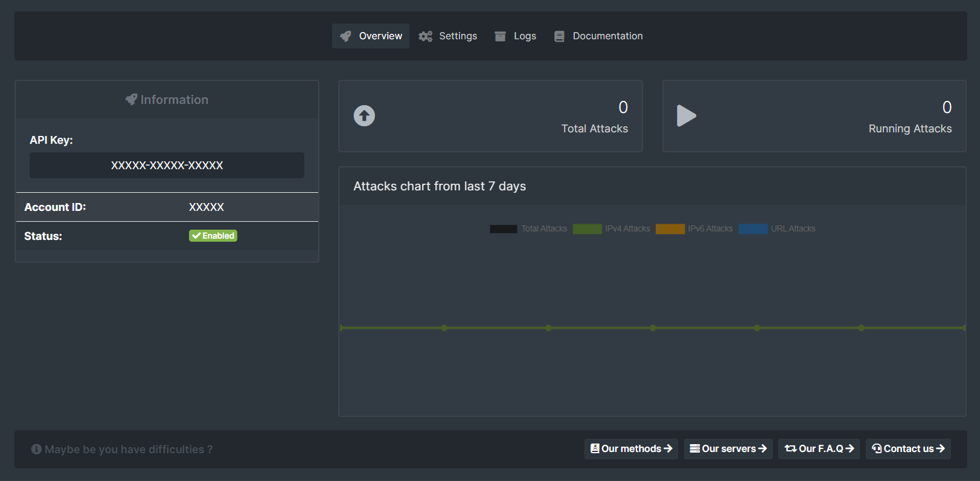Click the 'API Key:' label
Viewport: 980px width, 481px height.
[51, 140]
